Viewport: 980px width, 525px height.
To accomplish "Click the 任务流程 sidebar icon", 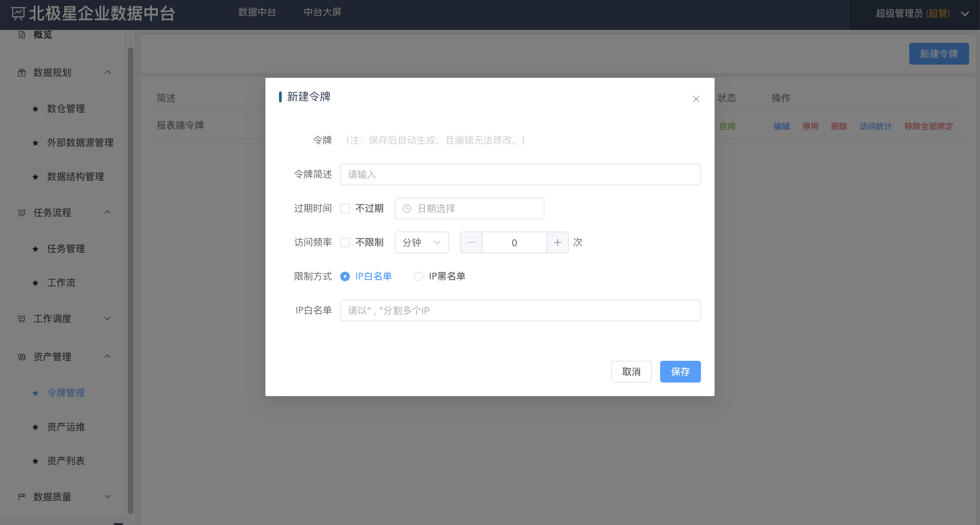I will 22,213.
